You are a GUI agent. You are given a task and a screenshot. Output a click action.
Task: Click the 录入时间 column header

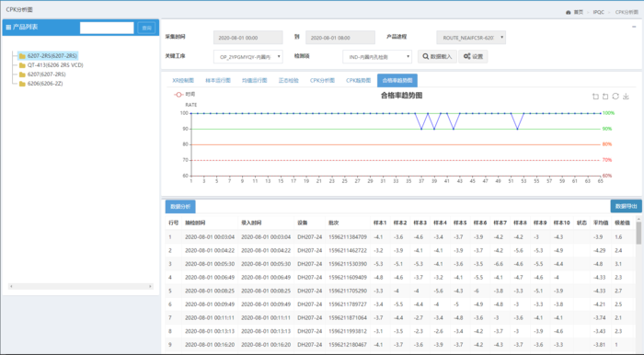pos(251,223)
